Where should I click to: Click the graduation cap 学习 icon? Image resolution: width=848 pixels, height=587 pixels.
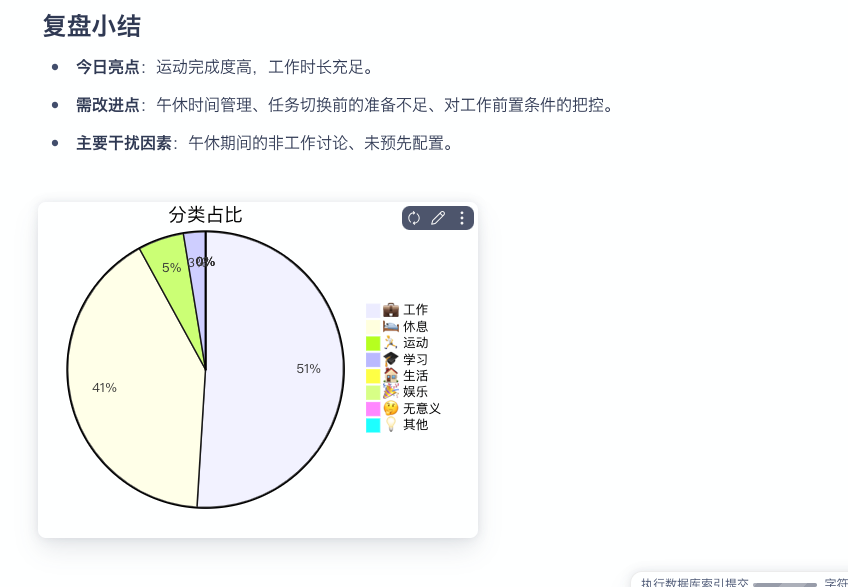pyautogui.click(x=391, y=359)
